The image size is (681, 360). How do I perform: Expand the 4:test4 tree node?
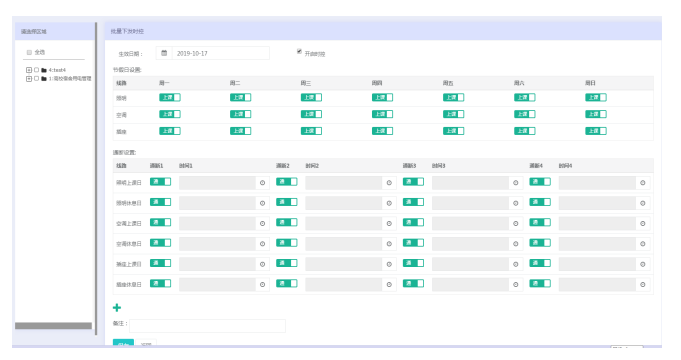[x=29, y=70]
